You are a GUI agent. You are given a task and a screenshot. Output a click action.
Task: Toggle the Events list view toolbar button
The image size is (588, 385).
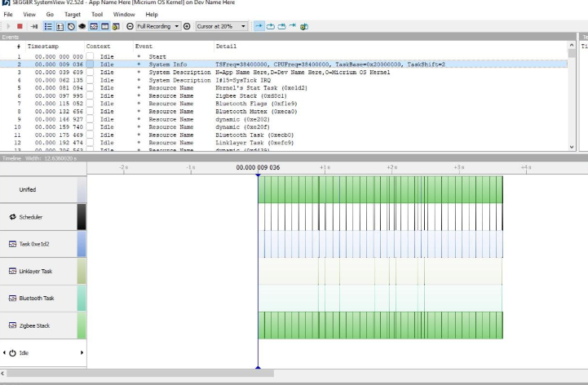tap(46, 25)
